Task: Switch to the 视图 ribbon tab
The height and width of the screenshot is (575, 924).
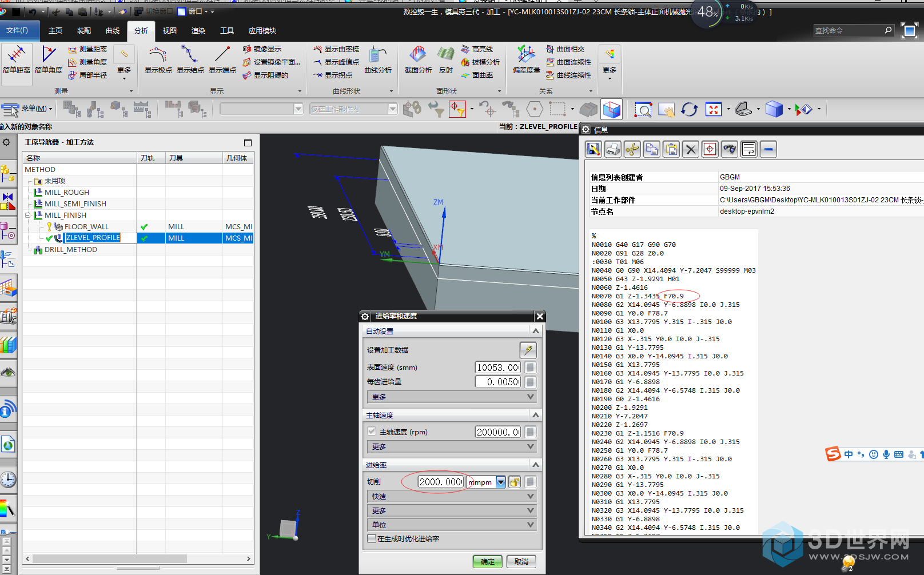Action: [x=170, y=31]
